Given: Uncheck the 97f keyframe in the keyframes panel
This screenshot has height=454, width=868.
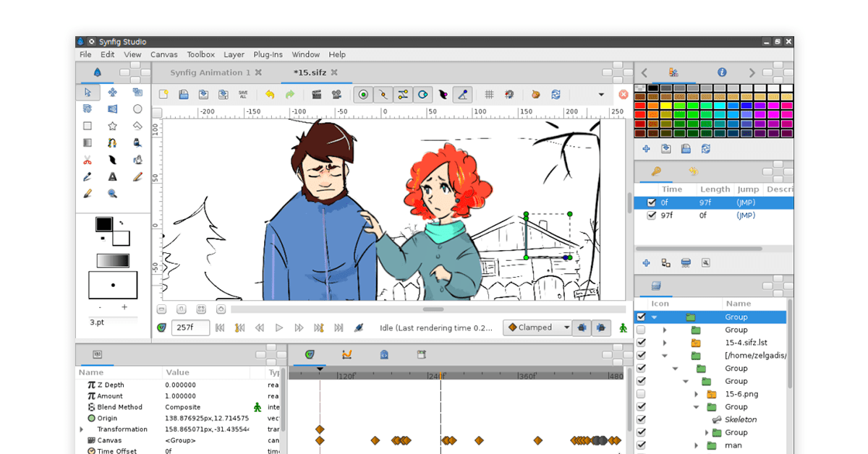Looking at the screenshot, I should [x=652, y=214].
